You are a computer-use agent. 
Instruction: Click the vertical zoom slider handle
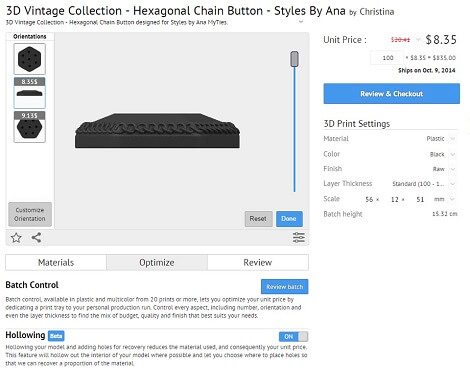tap(294, 59)
